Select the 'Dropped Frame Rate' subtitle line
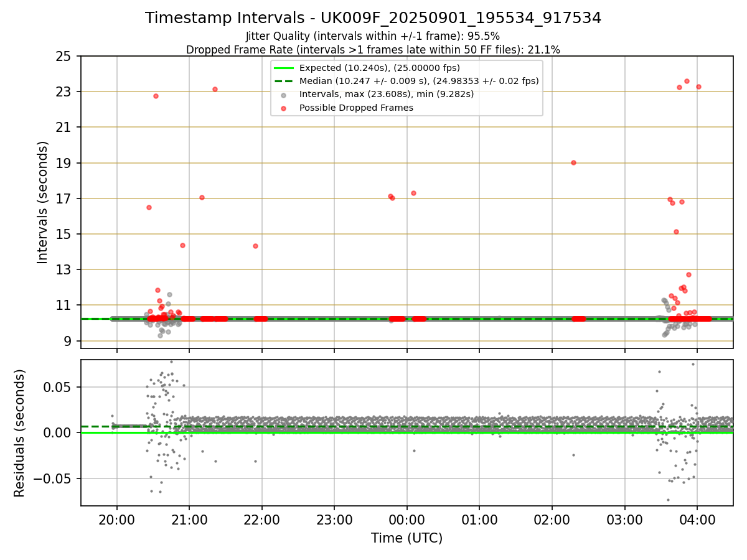Screen dimensions: 747x560 (x=374, y=50)
